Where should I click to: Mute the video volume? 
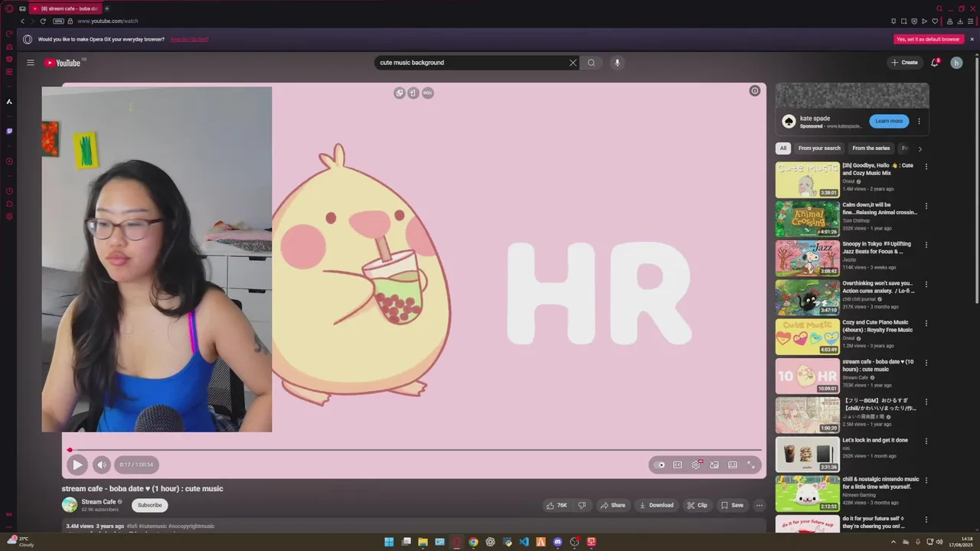102,464
